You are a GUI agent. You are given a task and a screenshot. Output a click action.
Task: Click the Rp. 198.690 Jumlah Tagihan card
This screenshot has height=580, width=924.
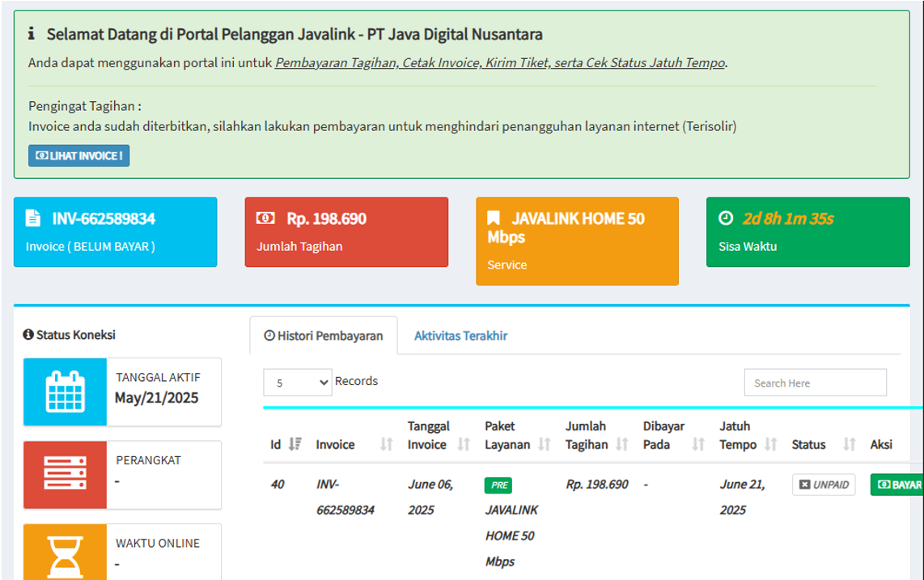(x=346, y=232)
